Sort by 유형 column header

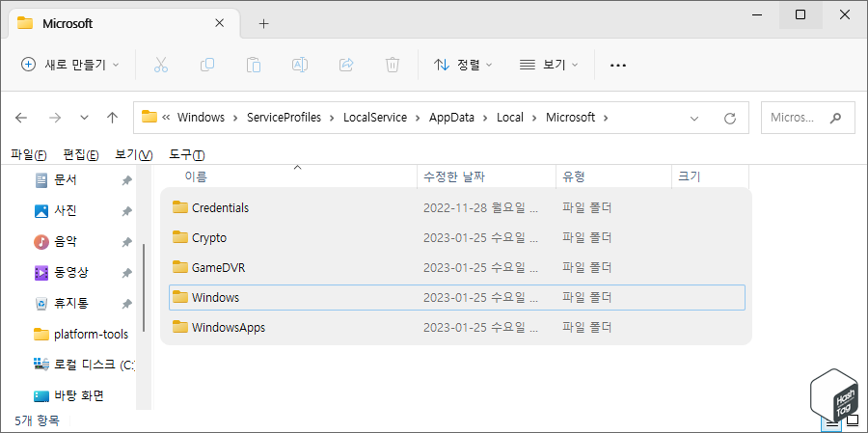(614, 177)
